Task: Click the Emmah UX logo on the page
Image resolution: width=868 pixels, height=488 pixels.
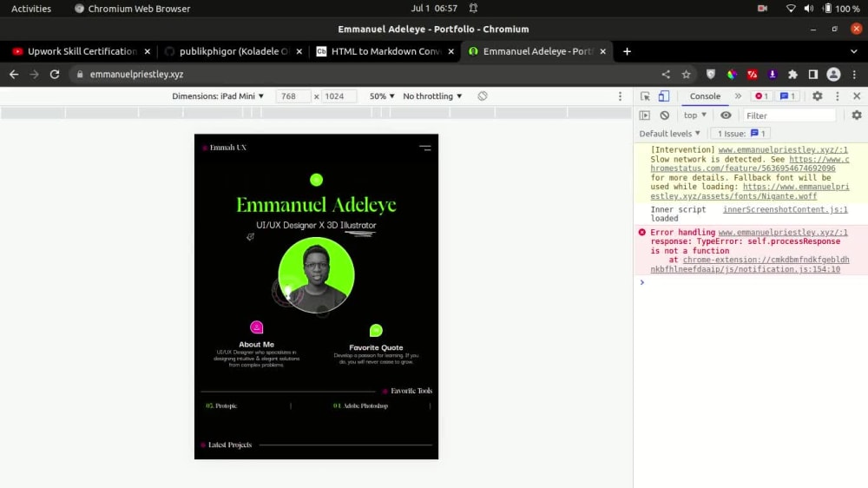Action: 225,148
